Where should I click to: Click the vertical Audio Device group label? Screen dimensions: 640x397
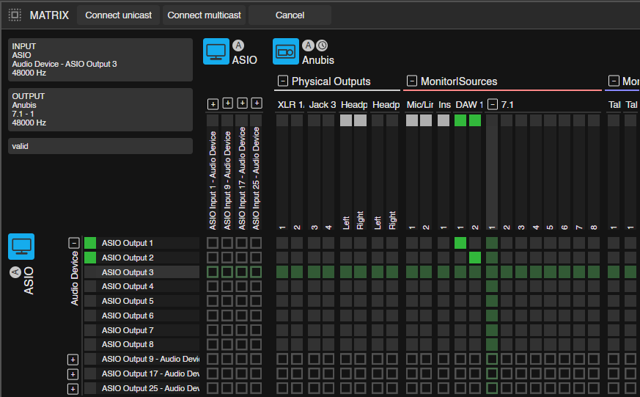(74, 278)
